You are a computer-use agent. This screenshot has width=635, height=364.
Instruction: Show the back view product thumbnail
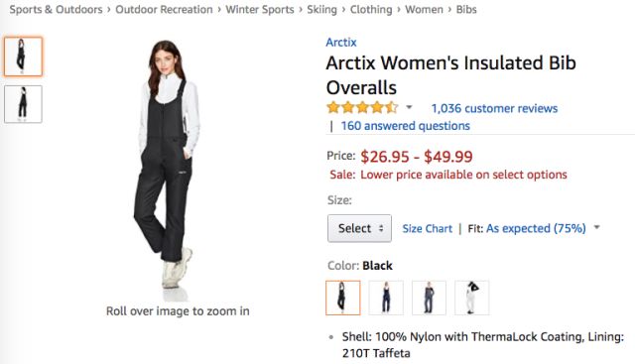(x=23, y=104)
